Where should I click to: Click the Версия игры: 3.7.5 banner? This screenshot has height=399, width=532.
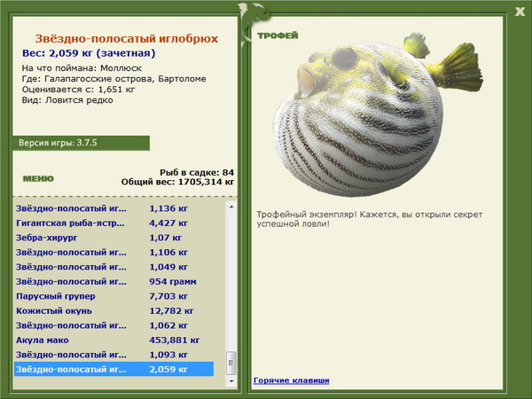[x=81, y=143]
